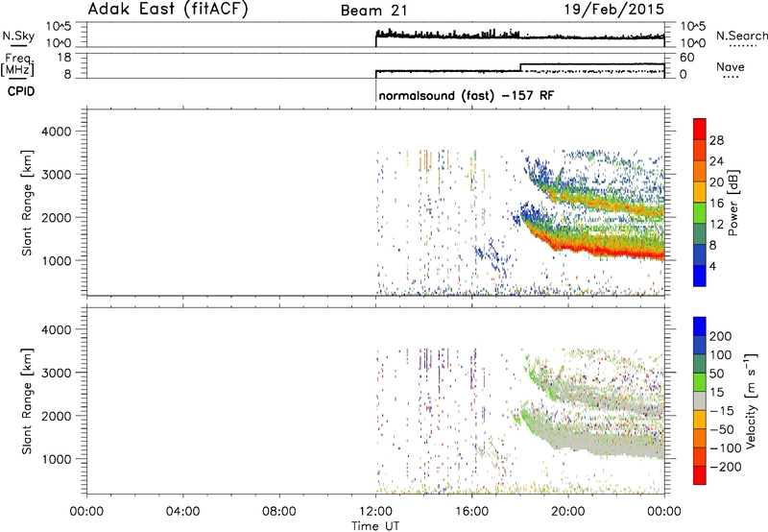The image size is (768, 532).
Task: Click the frequency step line in Freq panel
Action: pos(520,67)
